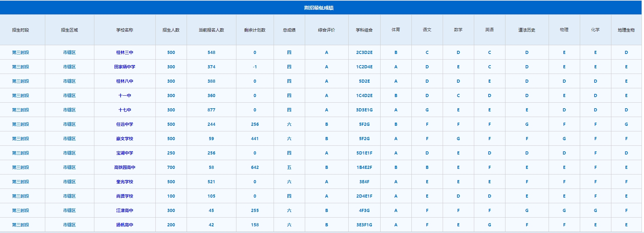The height and width of the screenshot is (233, 644).
Task: Click the 道法历史 column header
Action: pyautogui.click(x=526, y=30)
